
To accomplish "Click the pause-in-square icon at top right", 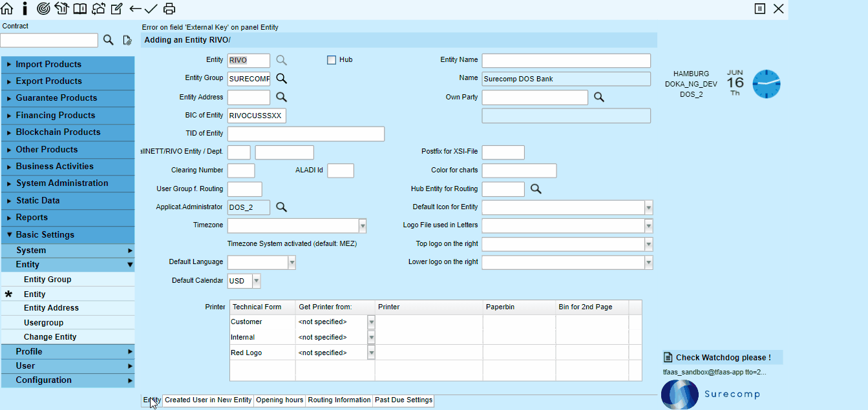I will (760, 8).
